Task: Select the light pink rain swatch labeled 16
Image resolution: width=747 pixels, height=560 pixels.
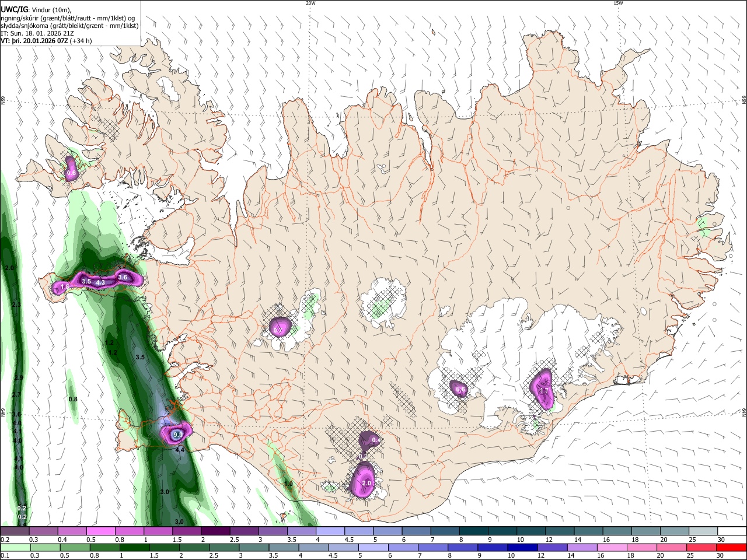Action: 611,547
